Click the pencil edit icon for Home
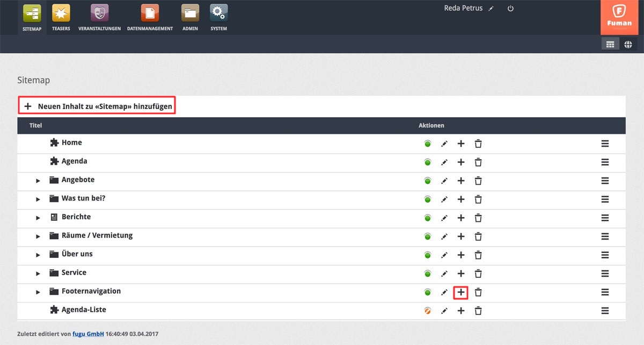Viewport: 644px width, 345px height. [x=444, y=143]
